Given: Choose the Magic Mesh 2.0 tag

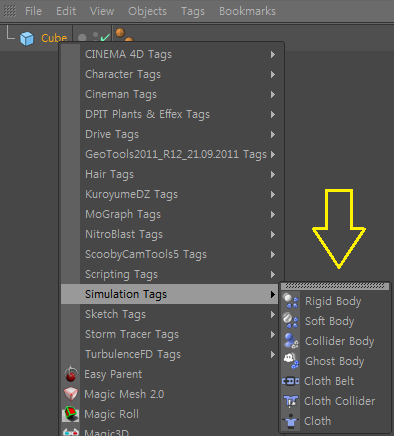Looking at the screenshot, I should [170, 394].
